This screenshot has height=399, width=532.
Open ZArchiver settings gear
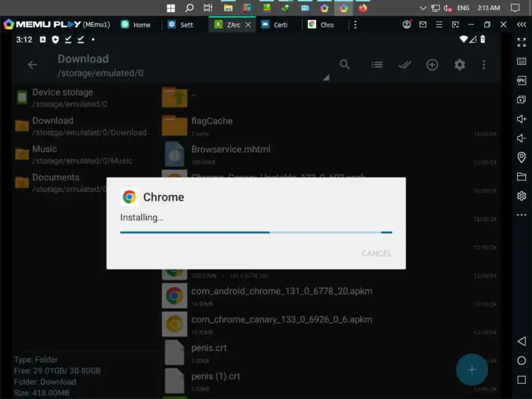pos(459,64)
